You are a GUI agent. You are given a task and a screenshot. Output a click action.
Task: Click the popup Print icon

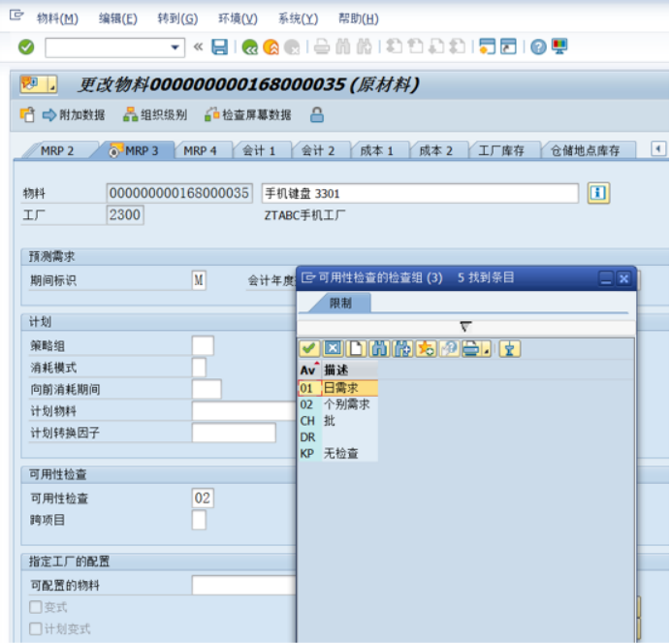pyautogui.click(x=472, y=349)
